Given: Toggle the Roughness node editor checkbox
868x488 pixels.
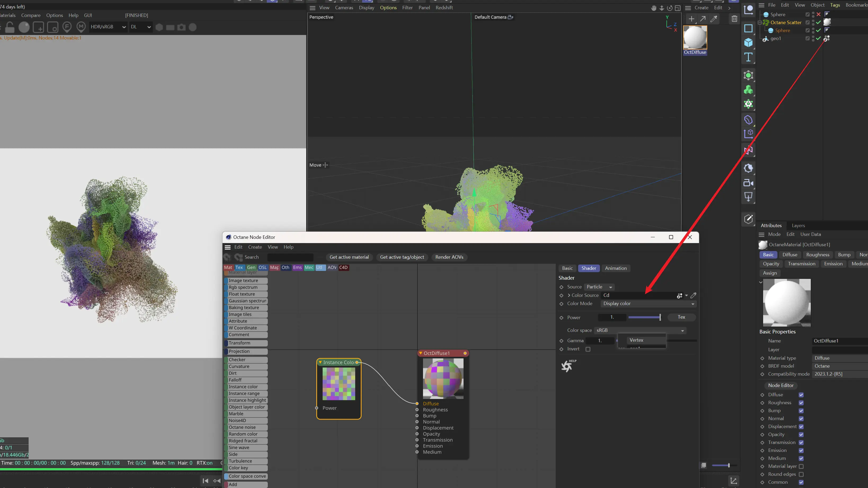Looking at the screenshot, I should click(801, 403).
